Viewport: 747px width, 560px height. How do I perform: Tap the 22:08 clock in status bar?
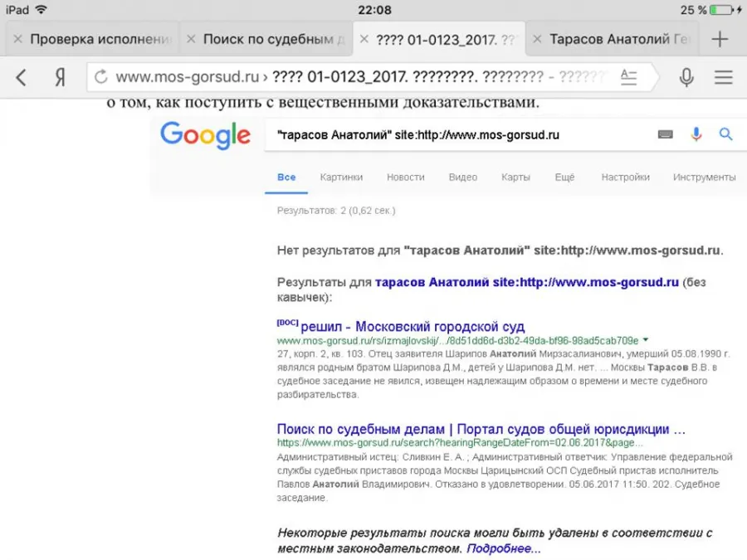[374, 10]
